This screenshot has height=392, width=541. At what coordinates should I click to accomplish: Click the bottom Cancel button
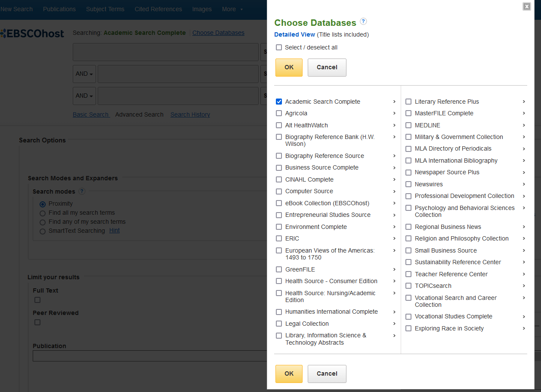(327, 374)
